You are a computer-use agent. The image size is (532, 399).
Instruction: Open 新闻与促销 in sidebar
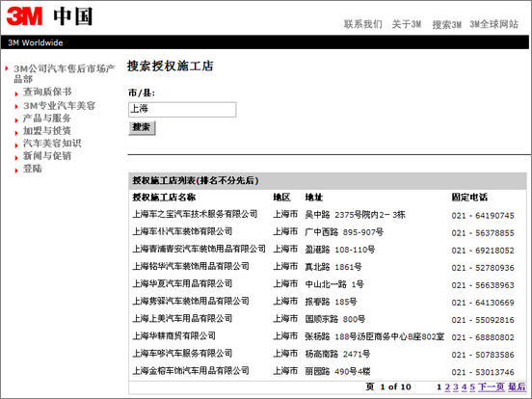(47, 156)
